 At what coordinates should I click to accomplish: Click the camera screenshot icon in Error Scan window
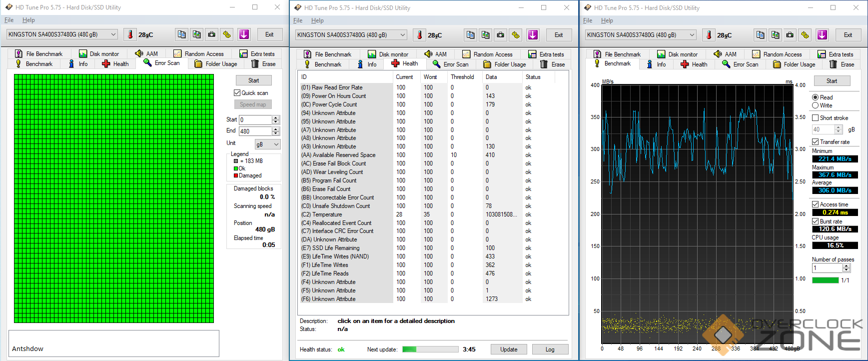click(x=212, y=34)
